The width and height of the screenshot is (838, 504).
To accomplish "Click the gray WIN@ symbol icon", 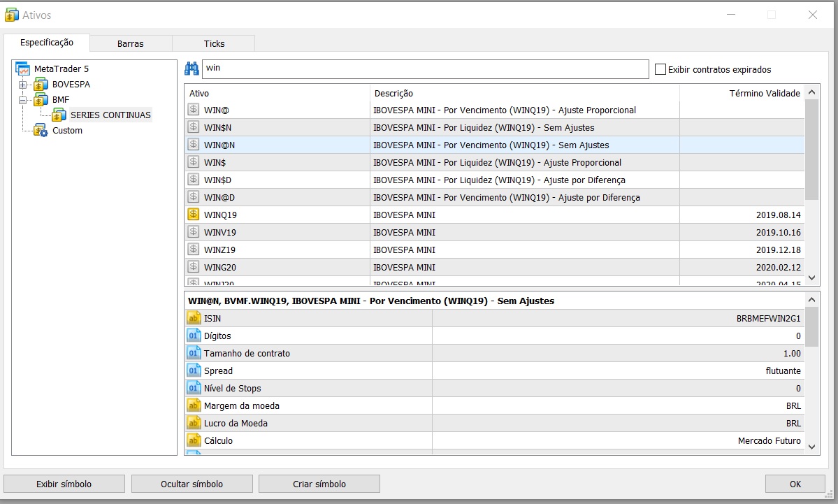I will click(x=194, y=110).
